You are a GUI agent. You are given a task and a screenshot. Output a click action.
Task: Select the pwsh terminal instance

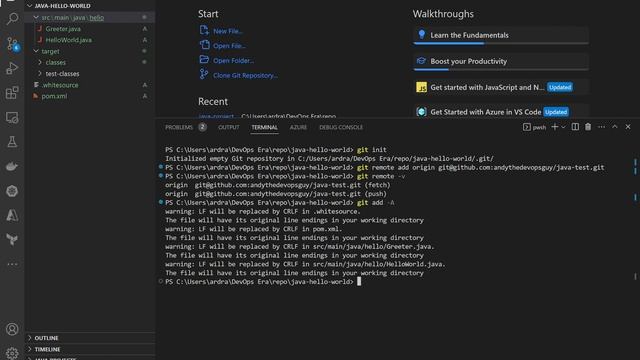click(534, 127)
